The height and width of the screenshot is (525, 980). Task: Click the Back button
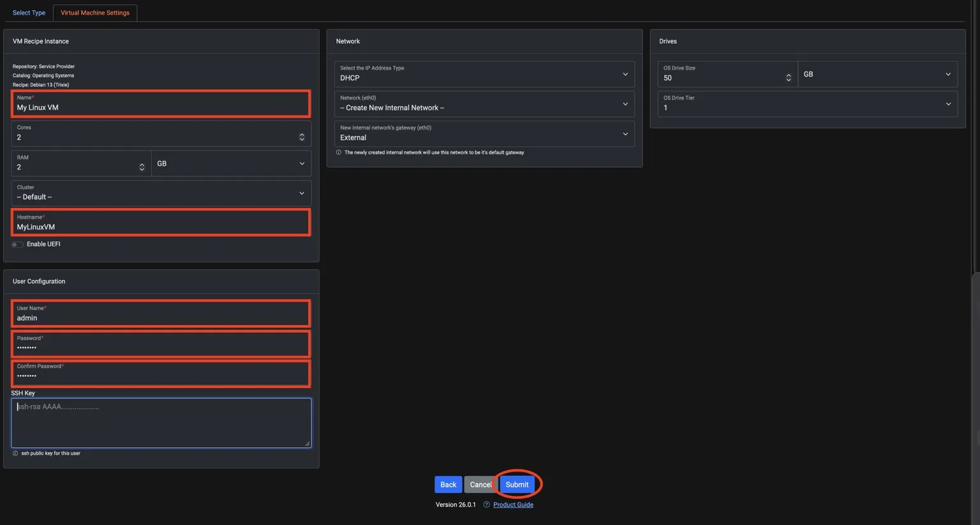[x=448, y=484]
